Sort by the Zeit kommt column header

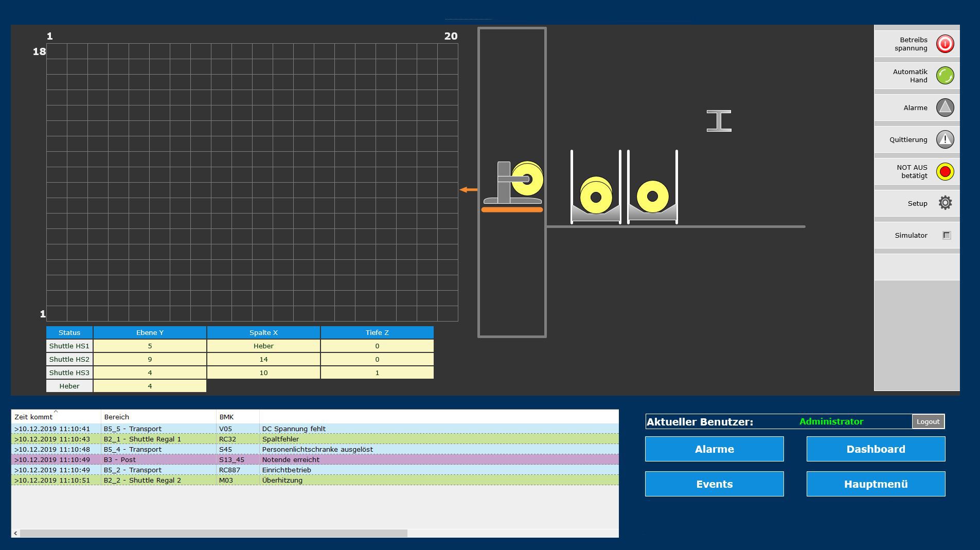click(34, 417)
